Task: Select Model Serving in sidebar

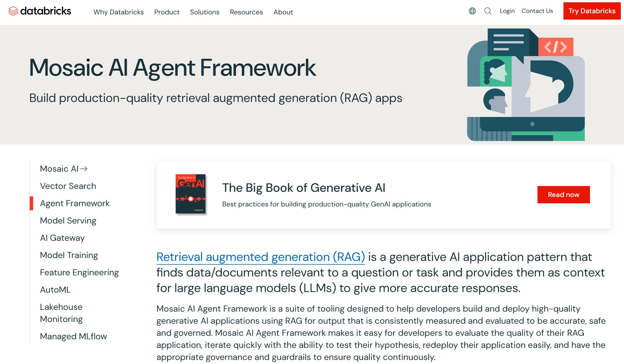Action: [68, 221]
